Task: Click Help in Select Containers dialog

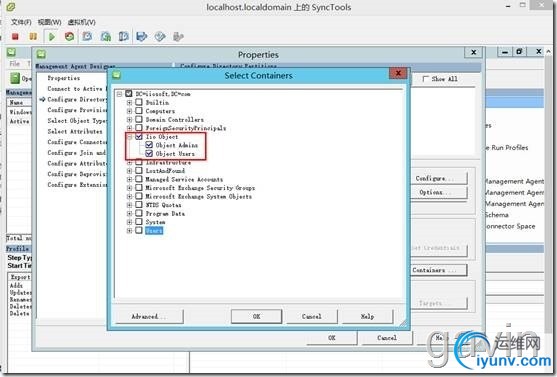Action: tap(367, 316)
